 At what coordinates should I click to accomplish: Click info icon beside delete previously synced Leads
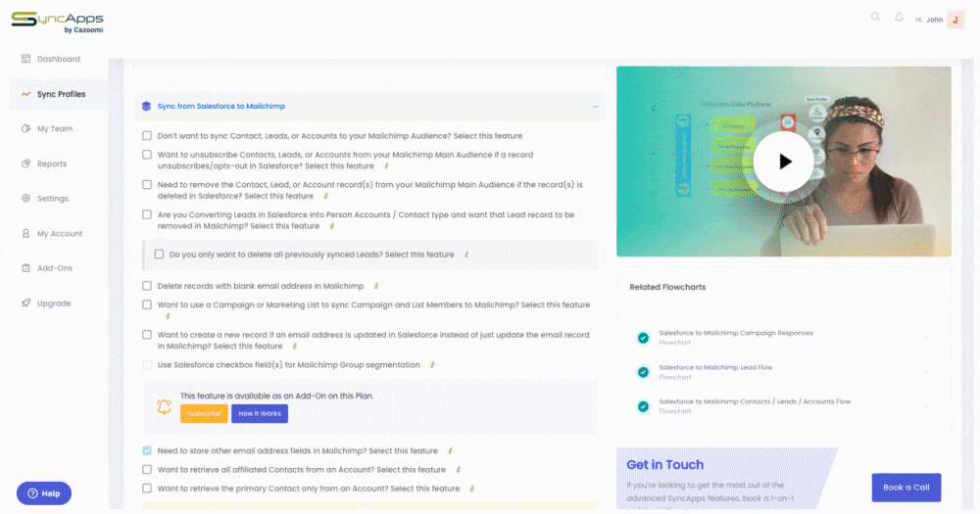pos(466,255)
